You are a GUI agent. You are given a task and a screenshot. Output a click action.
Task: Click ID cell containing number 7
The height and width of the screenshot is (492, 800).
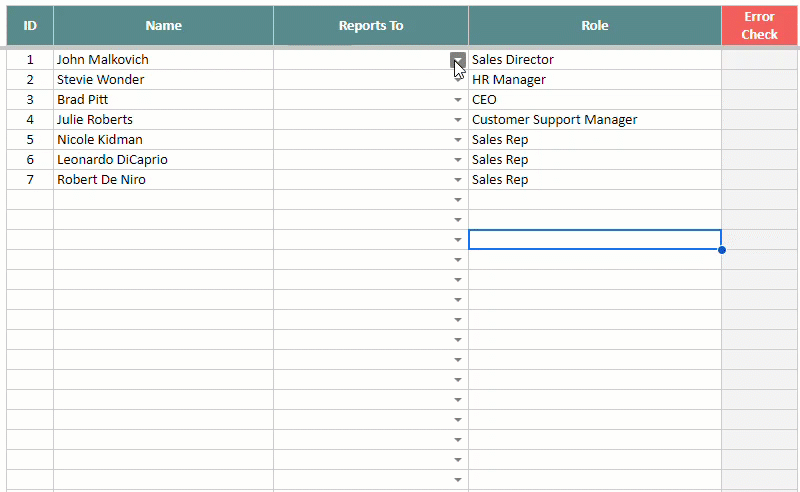[x=30, y=180]
